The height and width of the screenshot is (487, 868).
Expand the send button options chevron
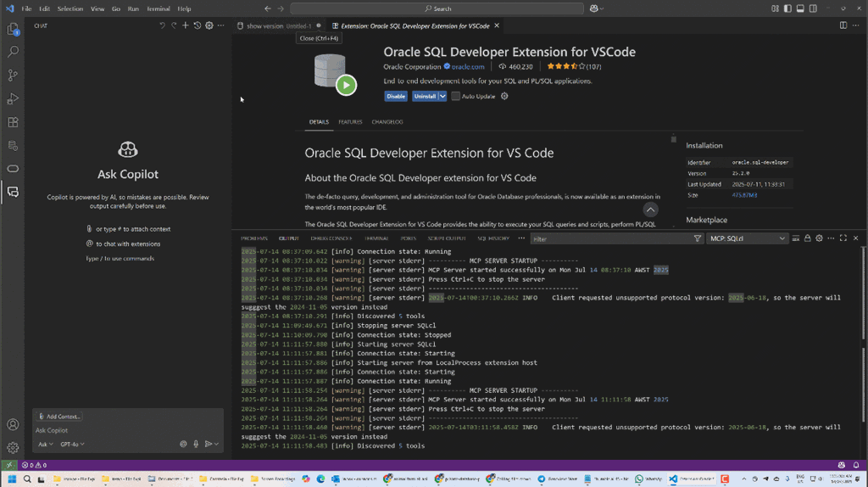[x=216, y=444]
